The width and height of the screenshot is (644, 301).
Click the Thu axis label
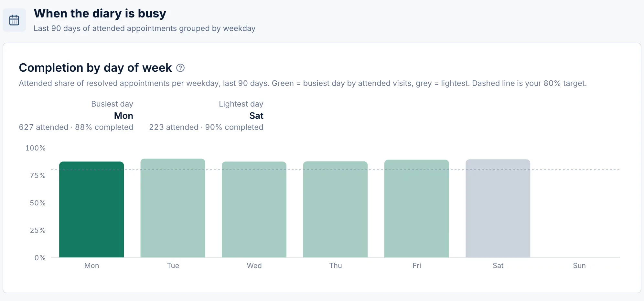336,265
